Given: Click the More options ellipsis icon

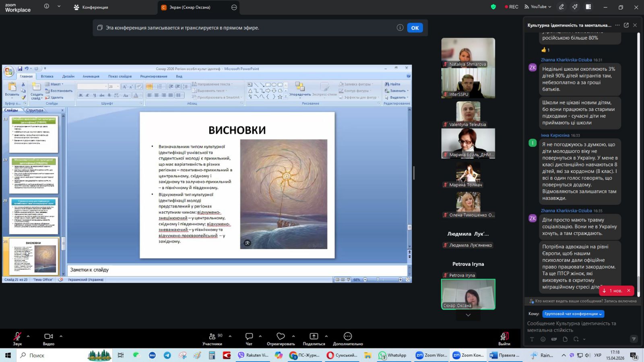Looking at the screenshot, I should coord(348,336).
